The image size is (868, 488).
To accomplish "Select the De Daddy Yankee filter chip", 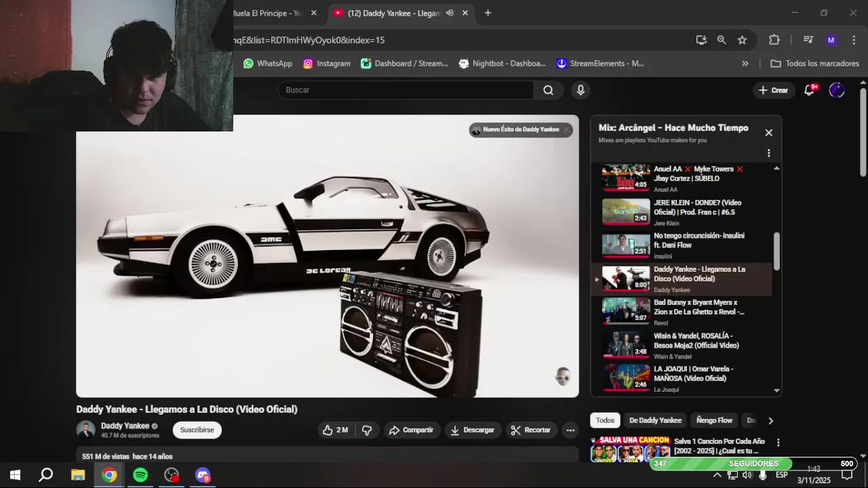I will pyautogui.click(x=655, y=420).
